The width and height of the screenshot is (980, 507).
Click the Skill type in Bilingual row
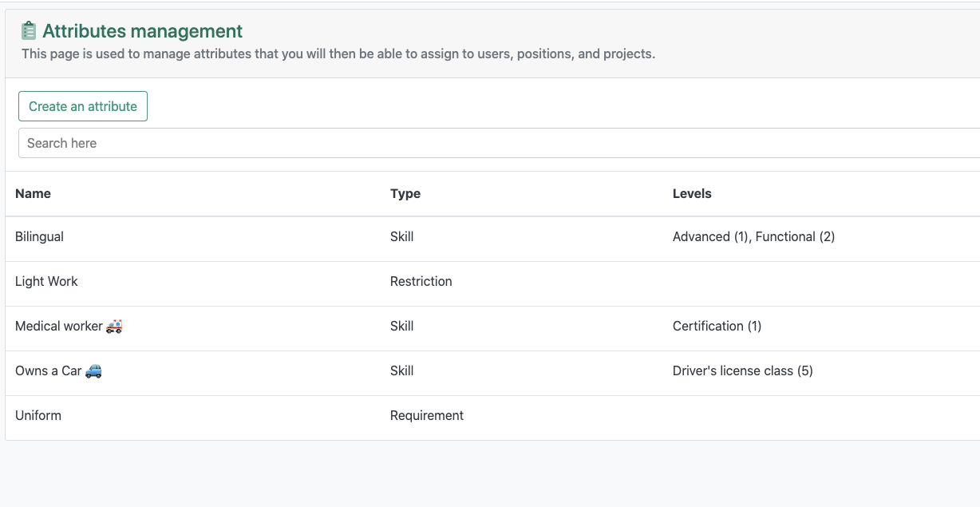(x=402, y=236)
